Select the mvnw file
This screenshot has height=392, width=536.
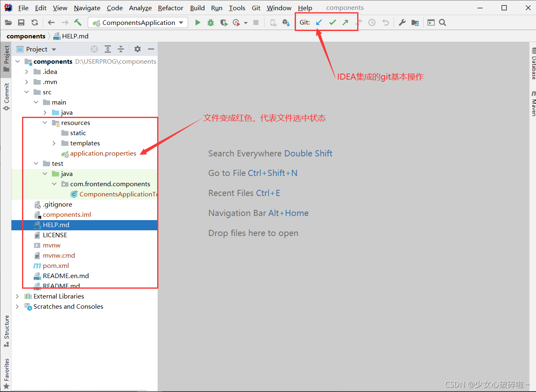(51, 245)
